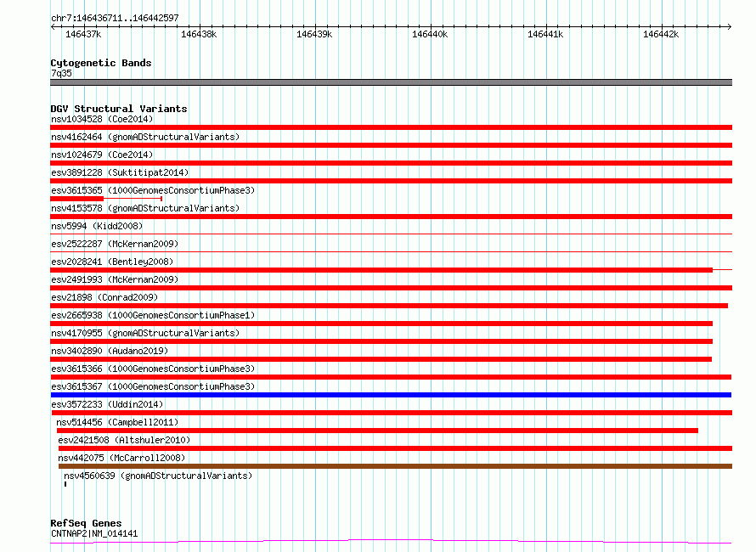Open nsv4153578 gnomADStructuralVariants label

point(145,208)
